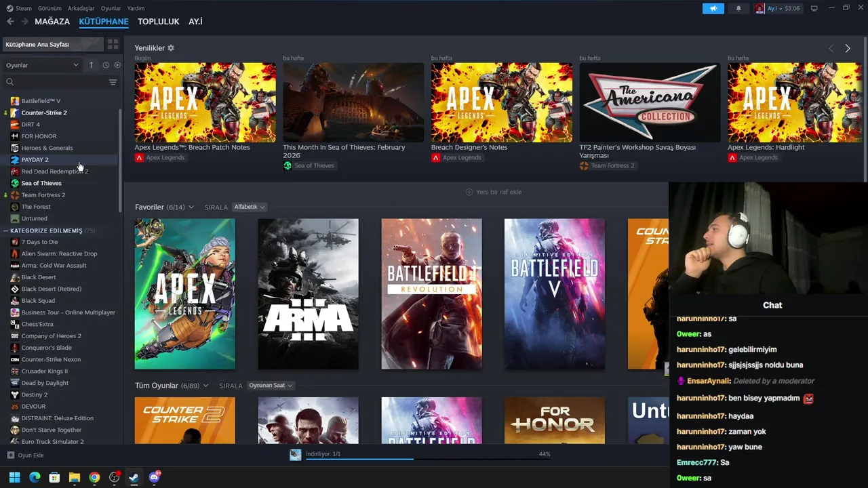868x488 pixels.
Task: Open the Oyunlar filter dropdown
Action: pyautogui.click(x=42, y=65)
